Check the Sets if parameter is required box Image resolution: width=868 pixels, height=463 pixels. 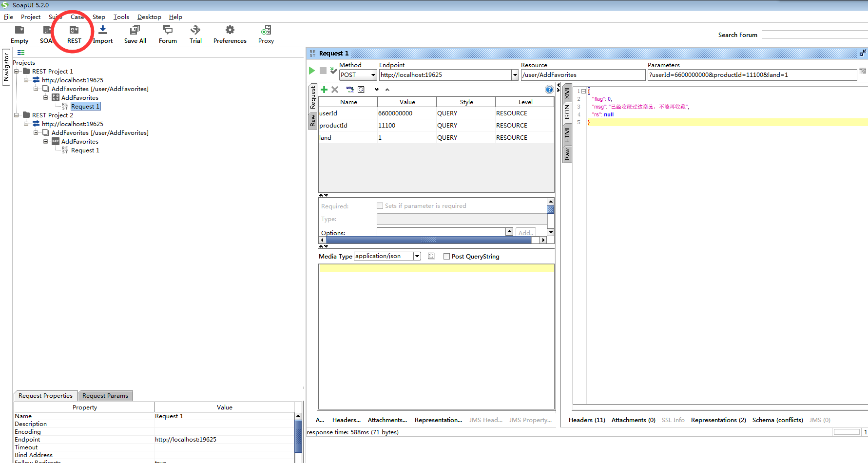380,206
